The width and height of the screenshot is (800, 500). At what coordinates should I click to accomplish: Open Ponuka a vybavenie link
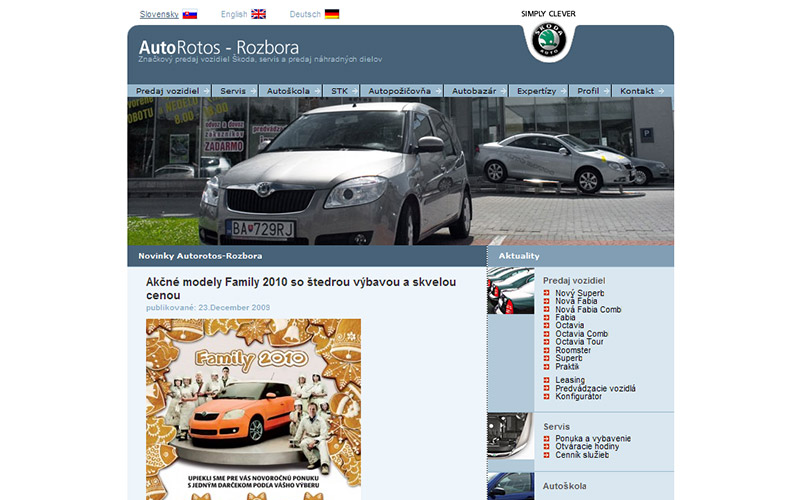click(593, 438)
